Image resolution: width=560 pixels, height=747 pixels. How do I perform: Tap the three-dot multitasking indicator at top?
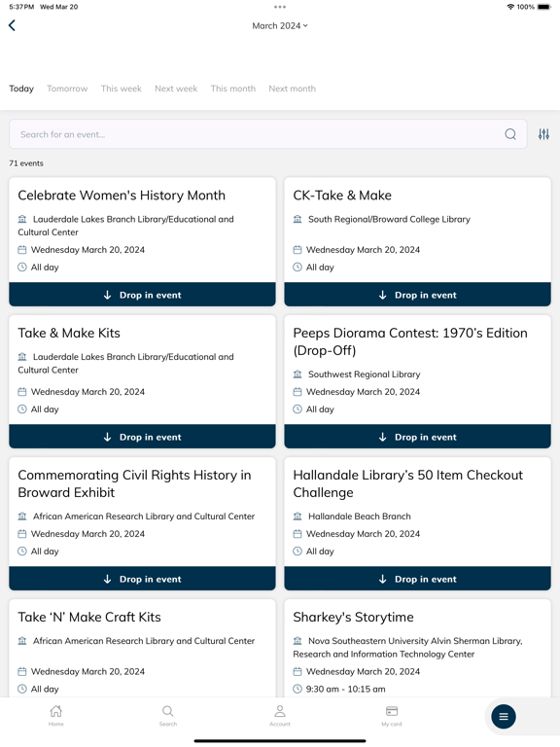point(280,7)
